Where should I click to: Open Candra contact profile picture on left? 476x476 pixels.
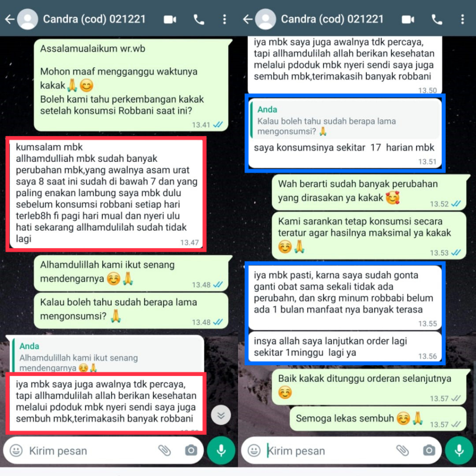(27, 20)
